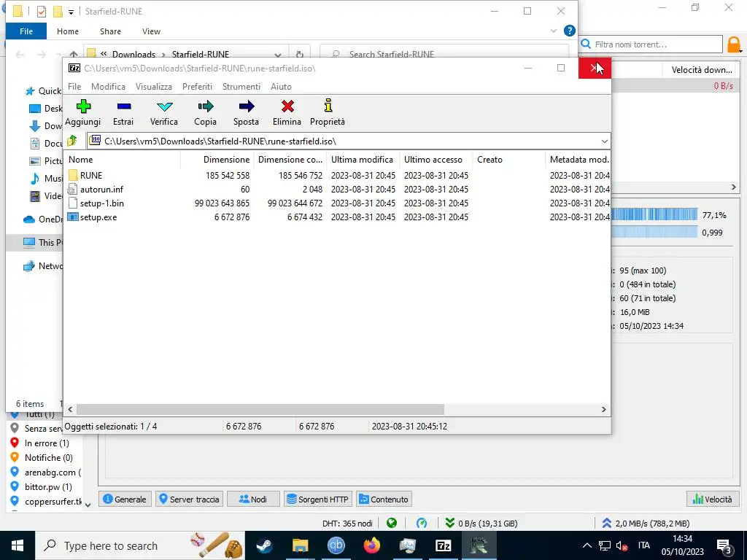Click the 7-Zip horizontal scrollbar thumb
This screenshot has width=747, height=560.
[x=260, y=410]
